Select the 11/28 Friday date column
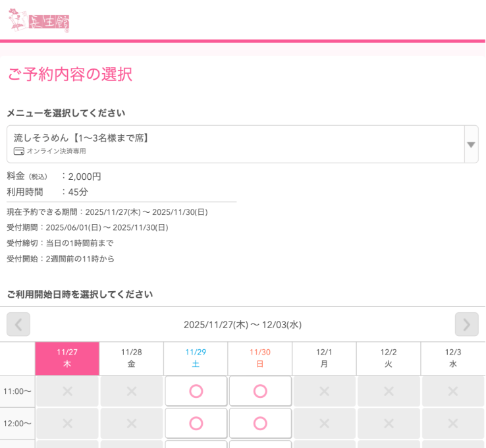486x448 pixels. (x=131, y=358)
